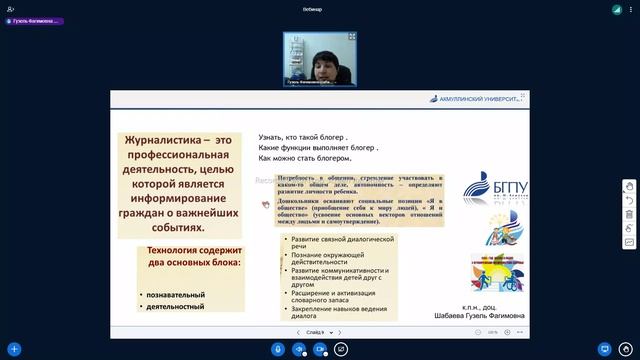The image size is (640, 360).
Task: Click the raise hand button
Action: pyautogui.click(x=626, y=349)
